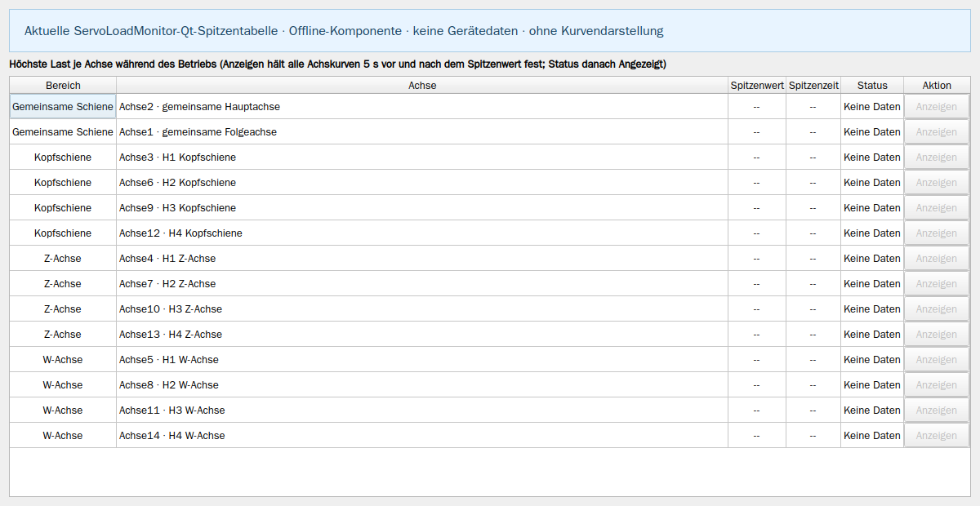Sort table by the Achse column header

pos(422,86)
